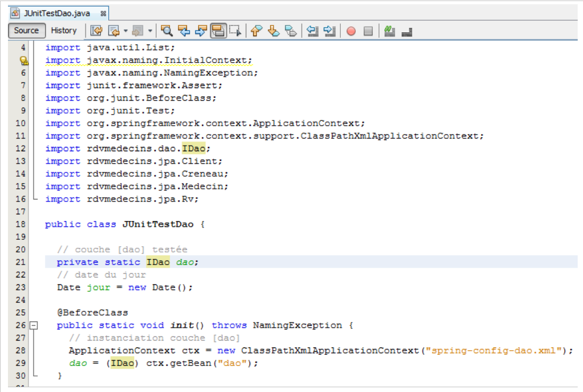Uncomment the selected lines
This screenshot has width=583, height=392.
[407, 31]
